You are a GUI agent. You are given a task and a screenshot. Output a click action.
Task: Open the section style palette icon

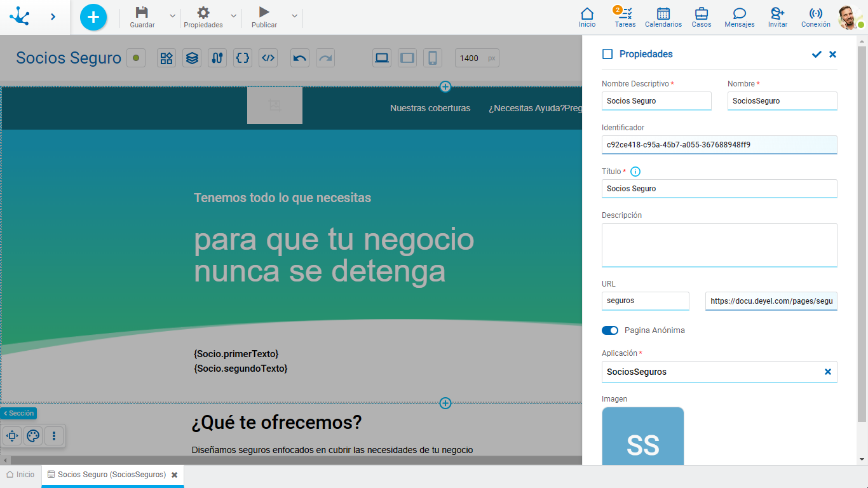33,436
